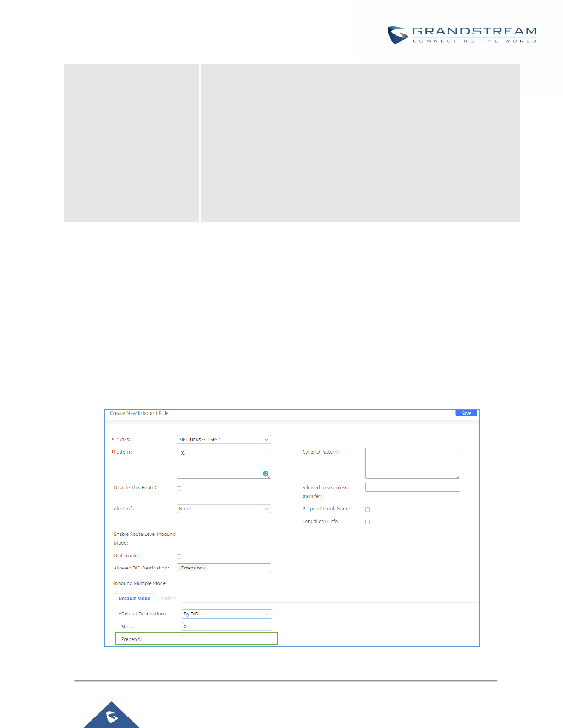Click the Grandstream logo in header
The image size is (563, 728).
(462, 35)
